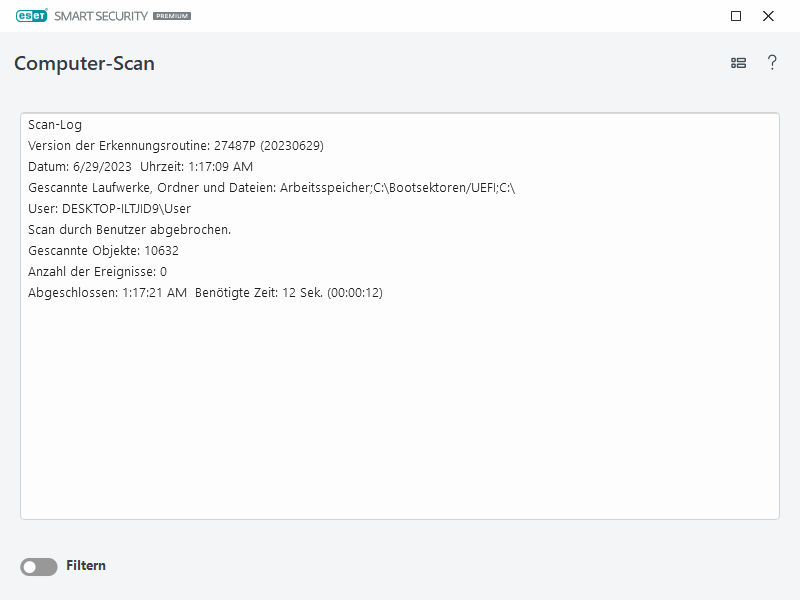Open the list view options icon
This screenshot has width=800, height=600.
coord(738,63)
